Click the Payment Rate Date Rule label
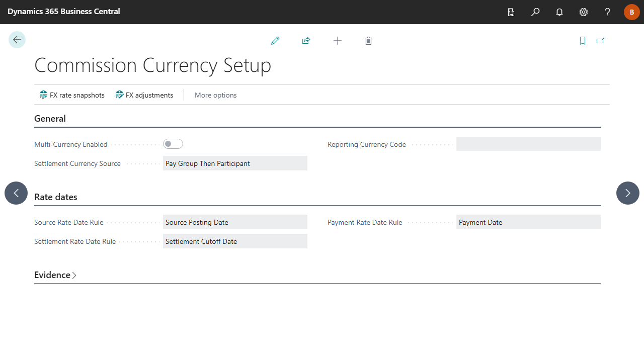The width and height of the screenshot is (644, 362). 365,222
